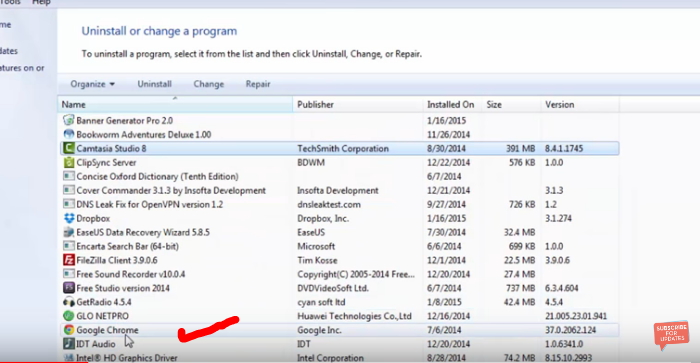Click the Concise Oxford Dictionary icon
The image size is (700, 363).
pos(68,176)
